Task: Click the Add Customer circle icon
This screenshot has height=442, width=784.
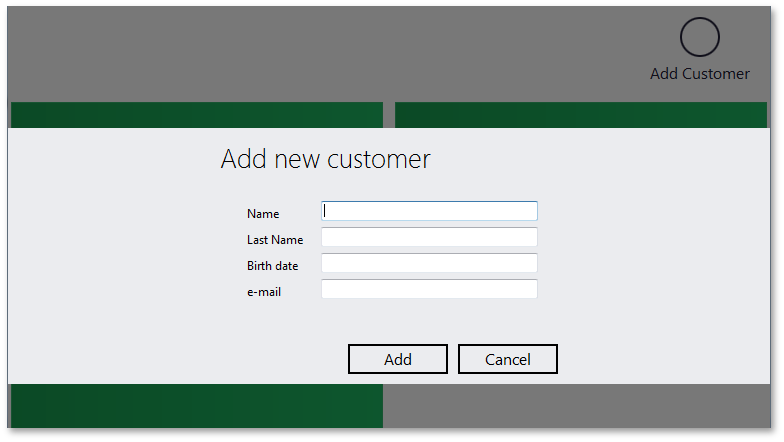Action: click(700, 37)
